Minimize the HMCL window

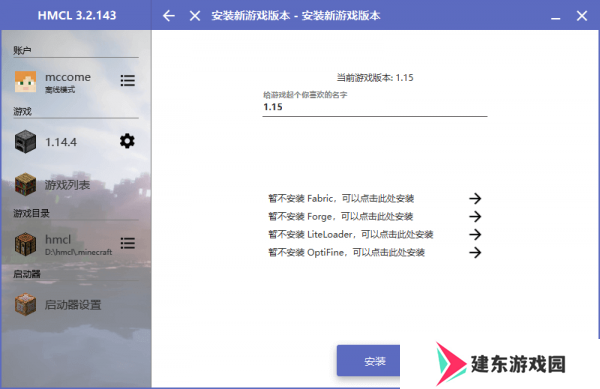coord(556,18)
